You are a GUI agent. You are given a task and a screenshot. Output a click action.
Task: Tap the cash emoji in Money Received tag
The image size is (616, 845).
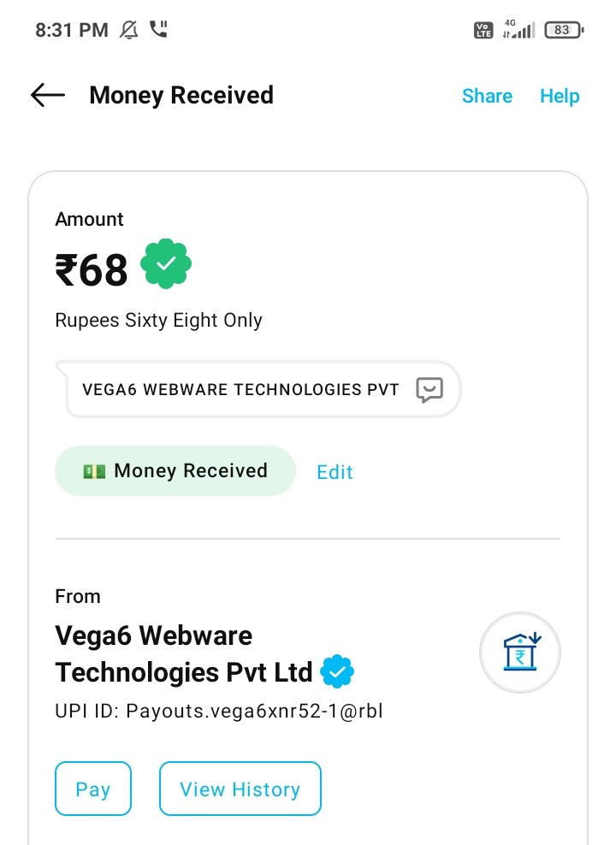(x=94, y=471)
